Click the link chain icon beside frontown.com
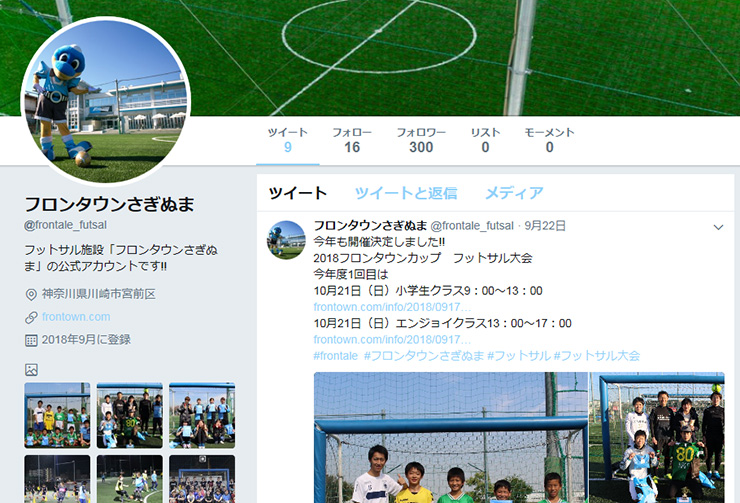 point(31,317)
